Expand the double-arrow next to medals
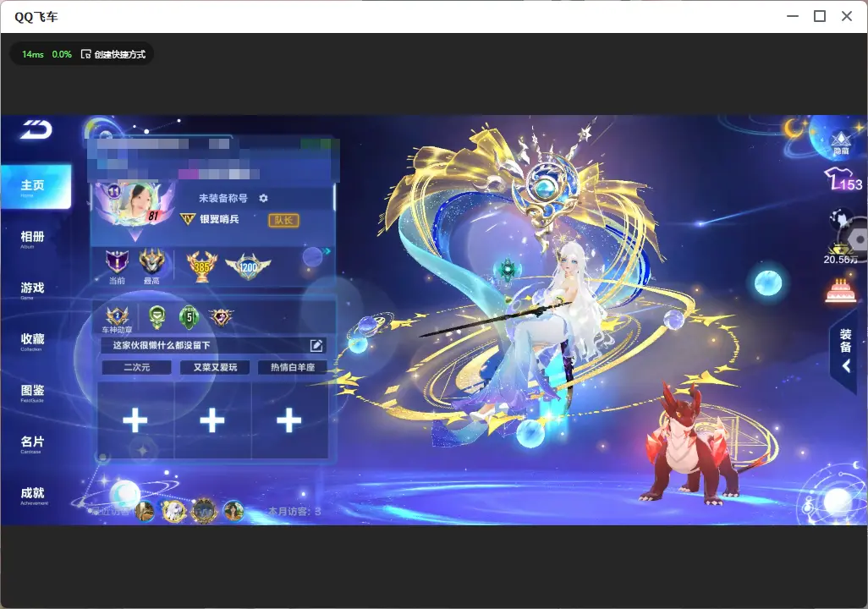This screenshot has height=609, width=868. pos(327,251)
